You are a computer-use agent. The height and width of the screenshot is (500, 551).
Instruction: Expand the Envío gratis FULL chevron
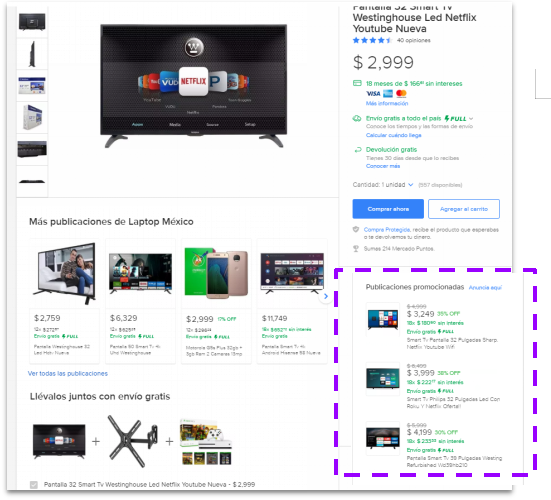(x=471, y=118)
